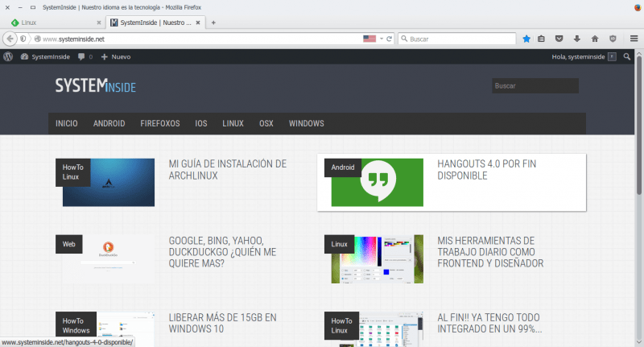
Task: Open a new tab with the plus button
Action: (213, 22)
